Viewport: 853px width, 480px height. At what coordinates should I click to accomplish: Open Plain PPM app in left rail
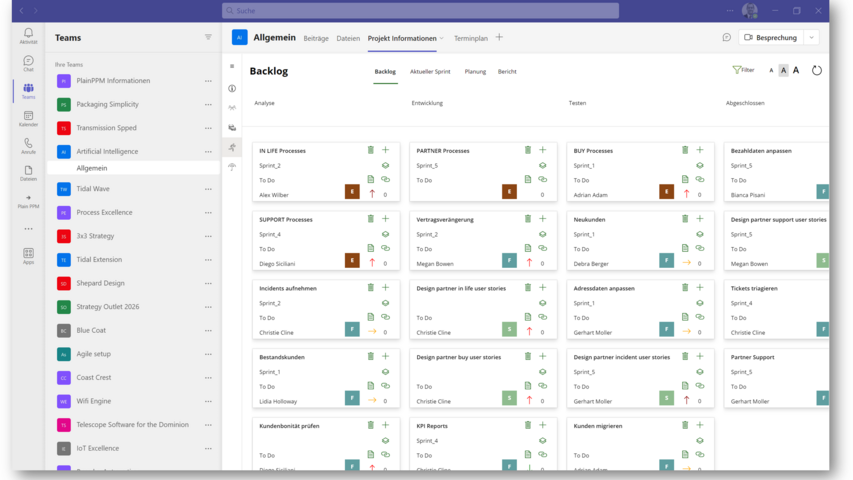pos(28,201)
